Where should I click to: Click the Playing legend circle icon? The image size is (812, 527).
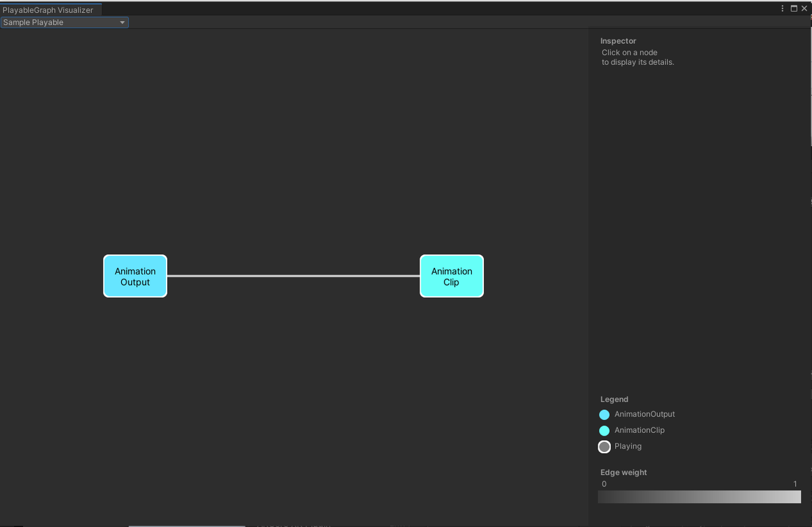[x=604, y=446]
